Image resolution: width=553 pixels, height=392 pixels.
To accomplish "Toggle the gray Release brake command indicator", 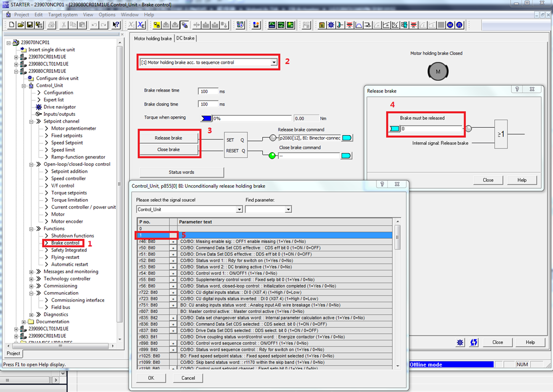I will pos(272,138).
